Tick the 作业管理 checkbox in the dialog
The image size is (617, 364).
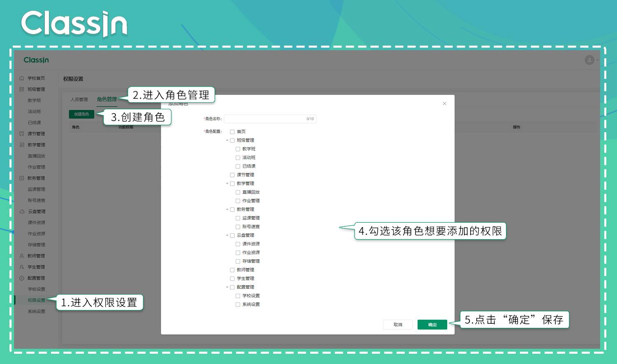pos(238,201)
